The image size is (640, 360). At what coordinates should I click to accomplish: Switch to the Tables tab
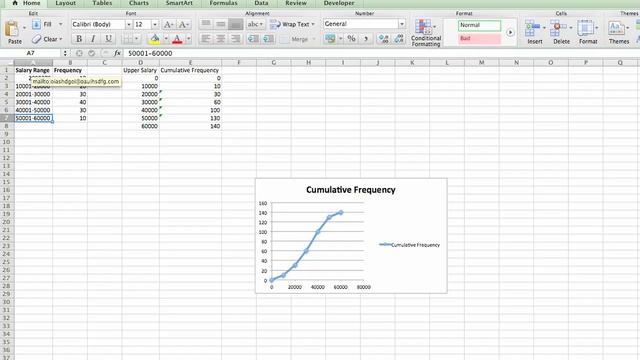coord(102,3)
